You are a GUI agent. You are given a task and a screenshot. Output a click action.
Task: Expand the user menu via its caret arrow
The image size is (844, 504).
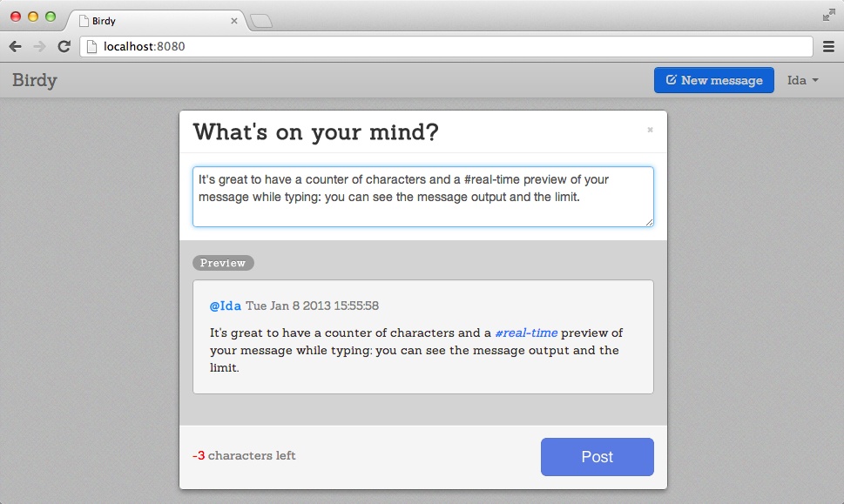(817, 79)
